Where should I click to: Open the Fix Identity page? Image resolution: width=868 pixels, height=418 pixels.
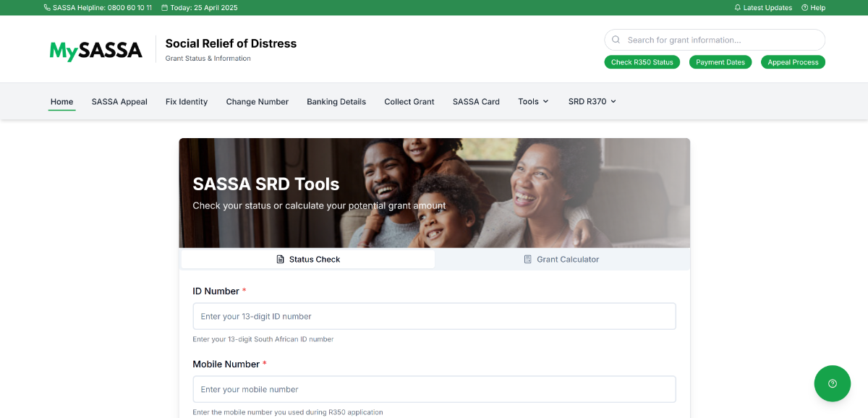187,101
